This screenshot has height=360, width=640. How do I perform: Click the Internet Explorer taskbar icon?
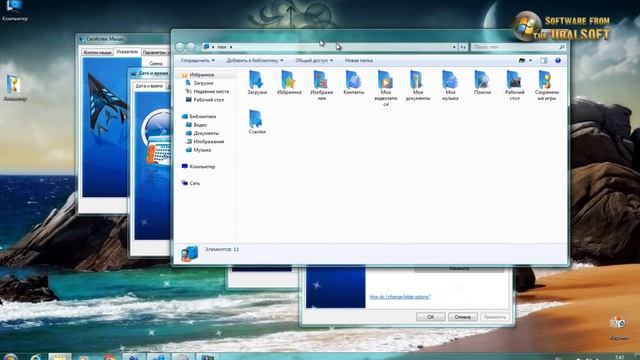click(36, 357)
